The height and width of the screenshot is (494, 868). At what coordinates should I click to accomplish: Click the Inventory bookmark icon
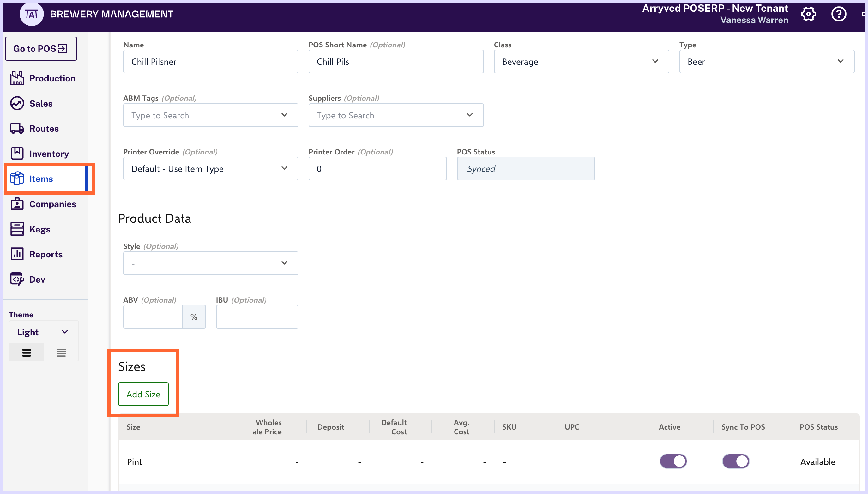[x=17, y=154]
